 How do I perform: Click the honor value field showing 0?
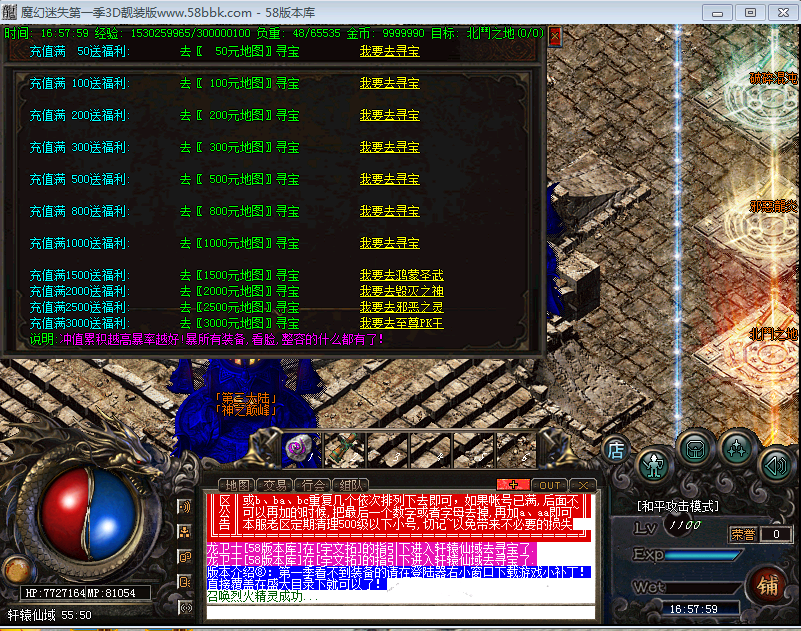776,534
